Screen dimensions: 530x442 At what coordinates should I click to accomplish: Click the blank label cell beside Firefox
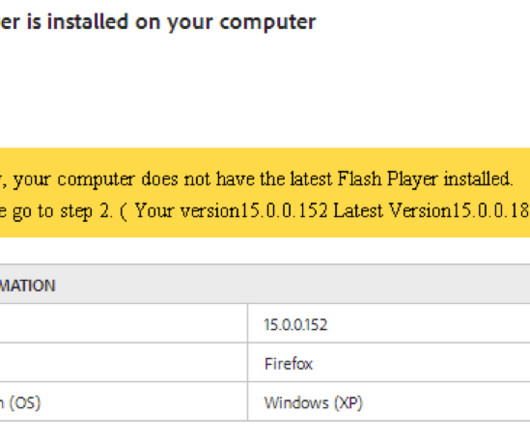click(123, 363)
